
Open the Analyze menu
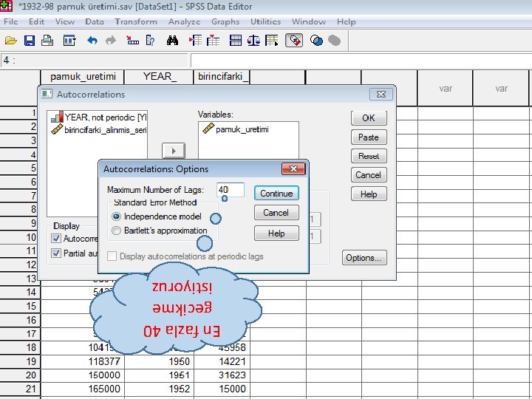(184, 21)
